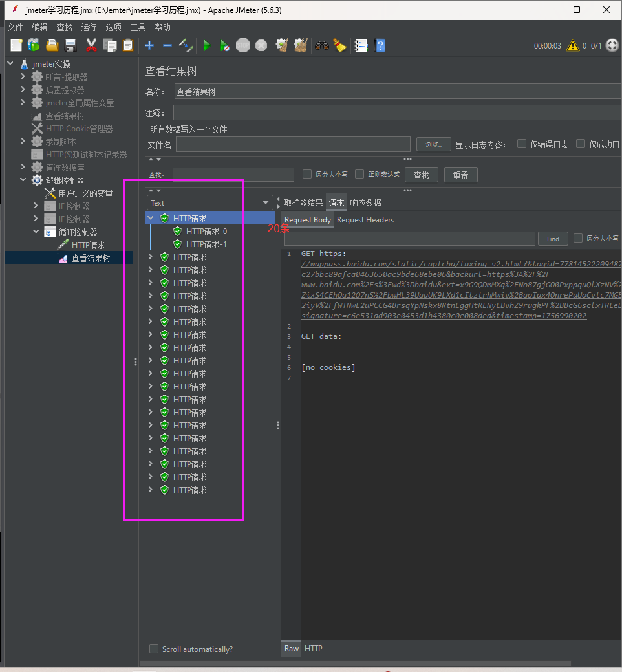
Task: Expand the 后置提取器 node
Action: pos(23,89)
